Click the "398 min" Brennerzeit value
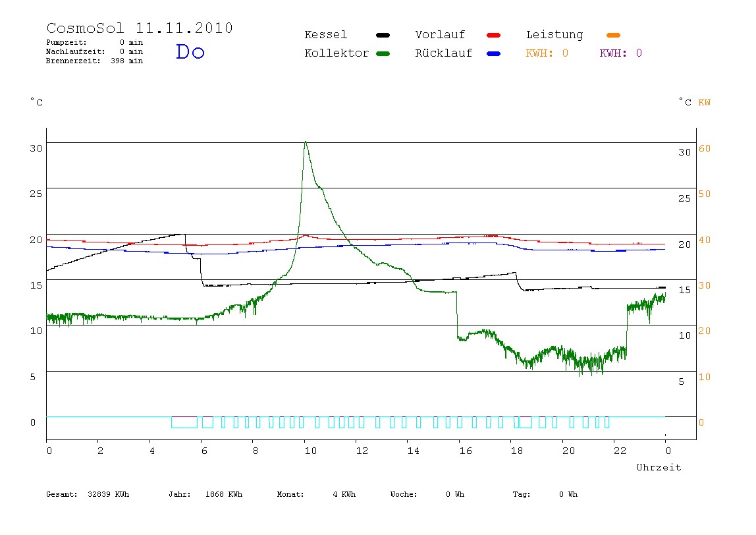756x535 pixels. point(127,61)
